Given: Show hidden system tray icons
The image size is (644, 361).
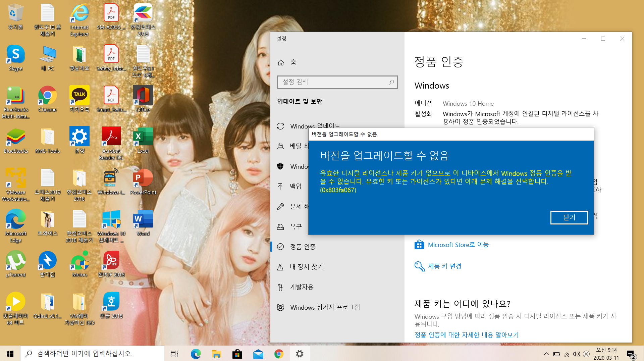Looking at the screenshot, I should pyautogui.click(x=546, y=354).
